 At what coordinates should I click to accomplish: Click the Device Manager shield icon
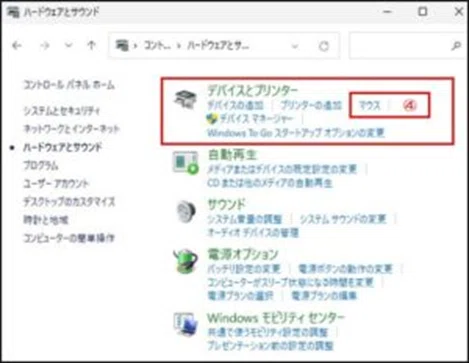[212, 119]
